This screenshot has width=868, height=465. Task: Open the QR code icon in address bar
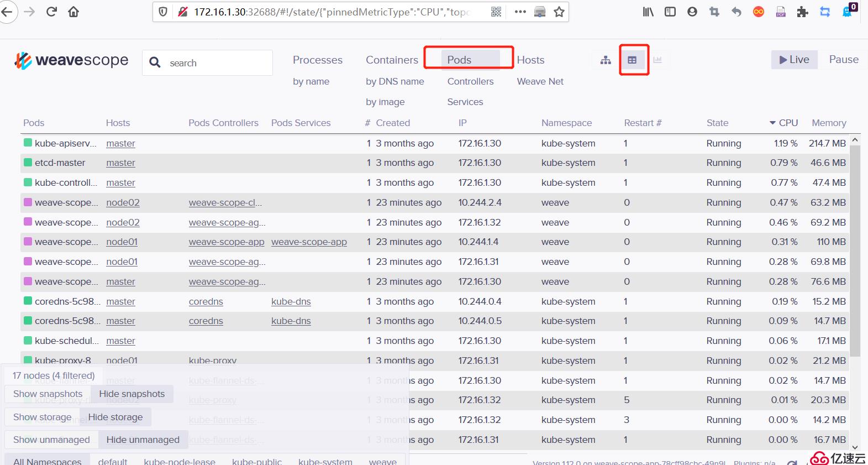[x=496, y=12]
